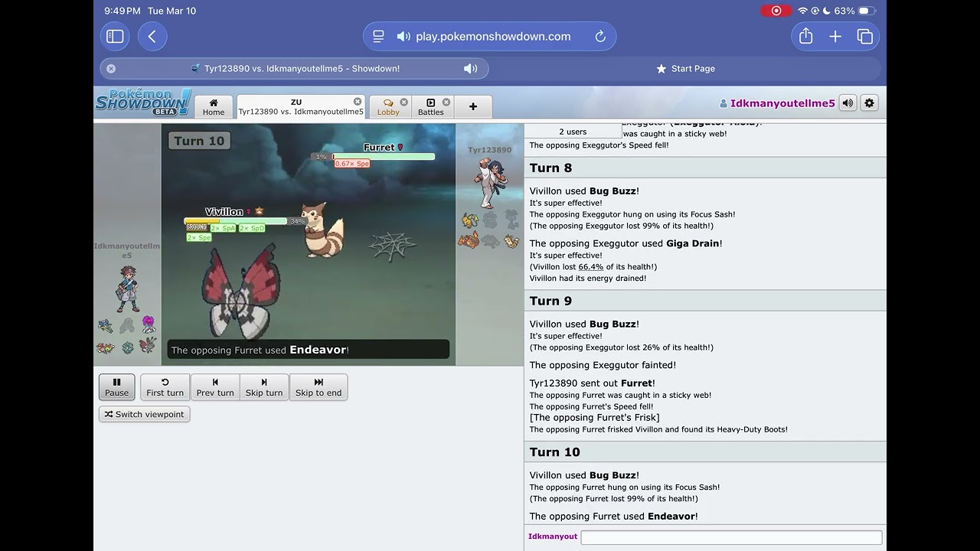Viewport: 980px width, 551px height.
Task: Click Furret's 0.67× Spe status badge
Action: click(352, 164)
